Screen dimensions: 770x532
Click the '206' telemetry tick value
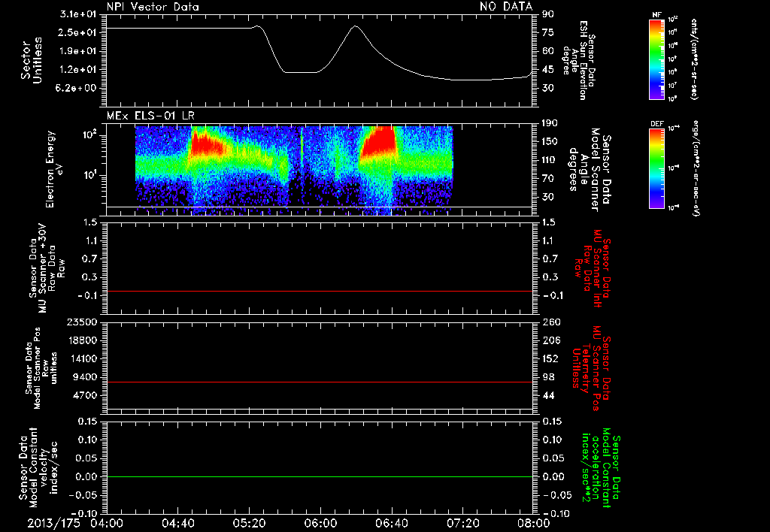[x=551, y=340]
